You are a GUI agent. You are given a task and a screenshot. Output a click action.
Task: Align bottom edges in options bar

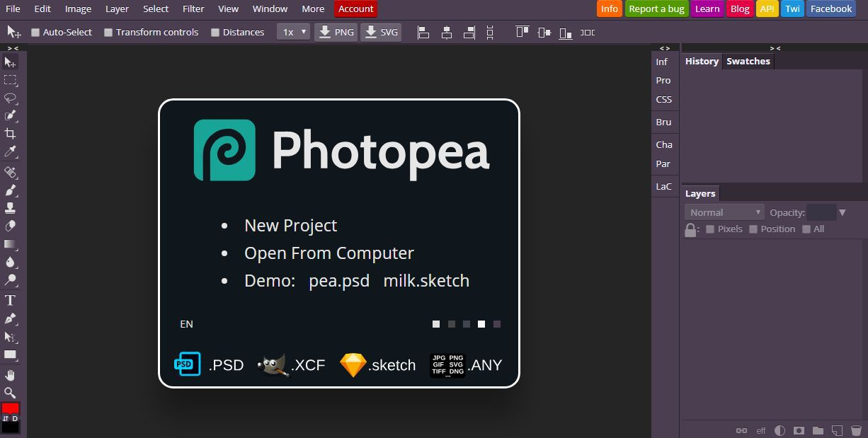(x=566, y=33)
